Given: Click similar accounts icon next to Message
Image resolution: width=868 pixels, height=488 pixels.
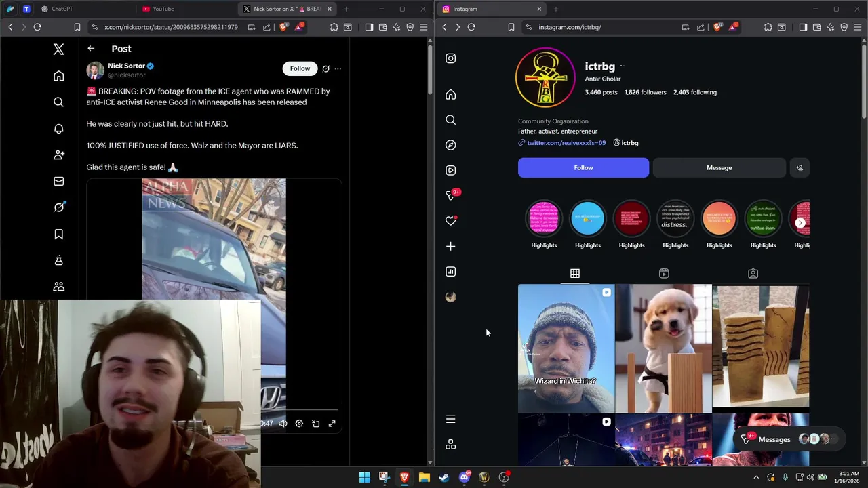Looking at the screenshot, I should pos(800,168).
